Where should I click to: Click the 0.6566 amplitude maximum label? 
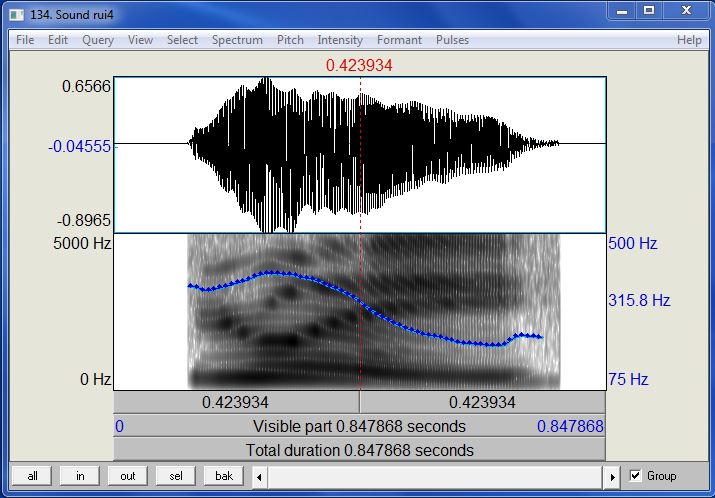click(x=86, y=86)
